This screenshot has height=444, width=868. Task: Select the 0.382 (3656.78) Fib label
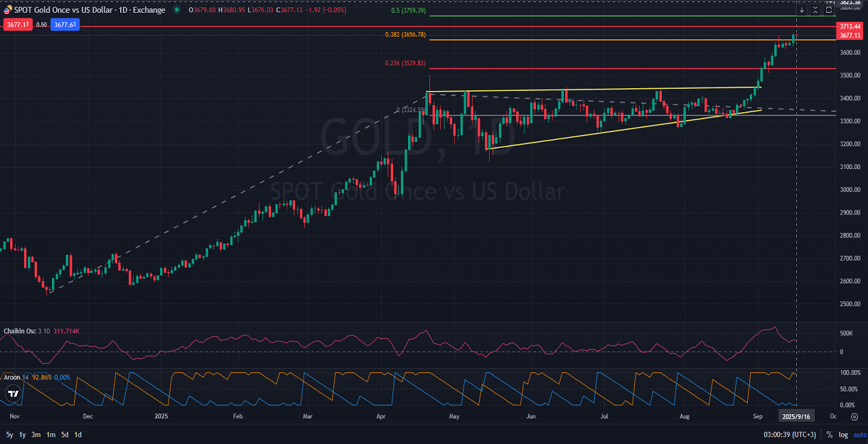tap(405, 35)
